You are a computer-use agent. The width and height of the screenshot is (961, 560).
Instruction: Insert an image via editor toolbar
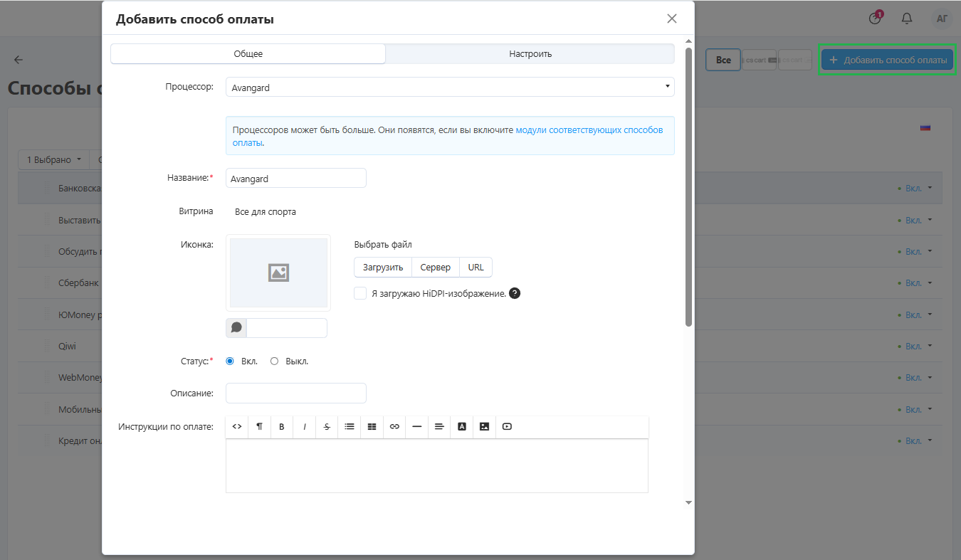pyautogui.click(x=484, y=427)
